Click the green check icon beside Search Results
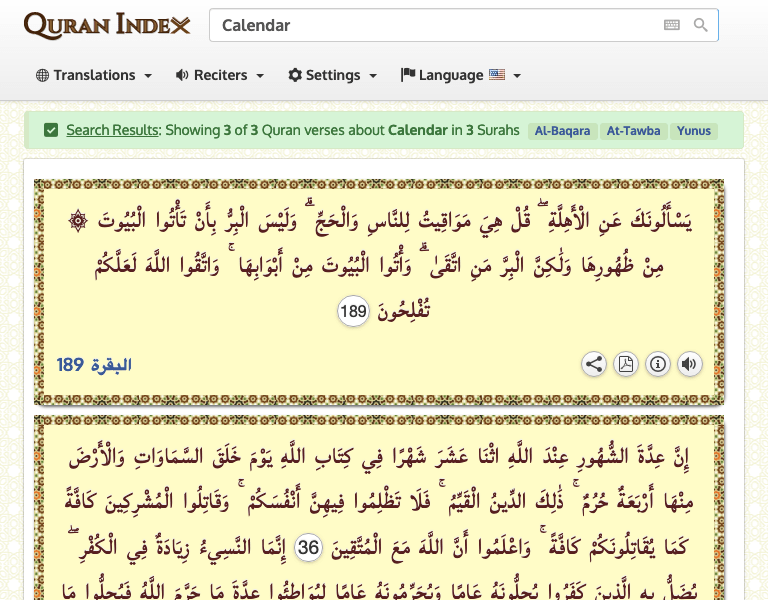This screenshot has width=768, height=600. (x=51, y=130)
